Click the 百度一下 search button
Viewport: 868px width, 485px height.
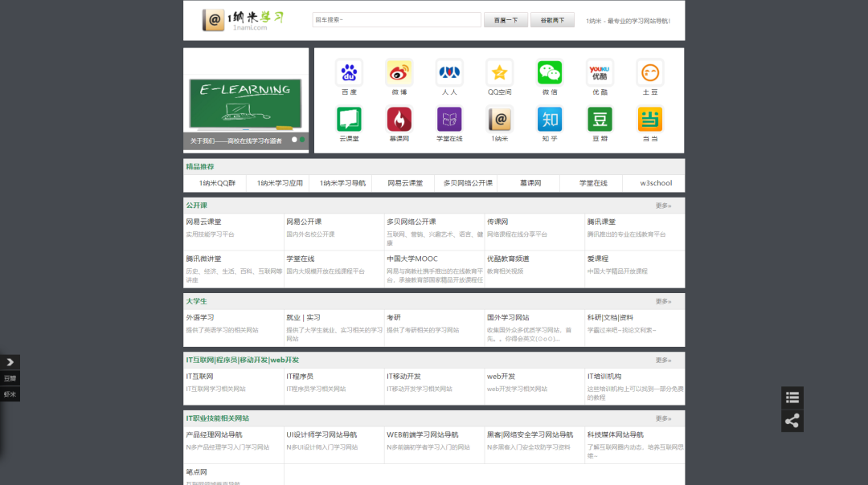(506, 20)
